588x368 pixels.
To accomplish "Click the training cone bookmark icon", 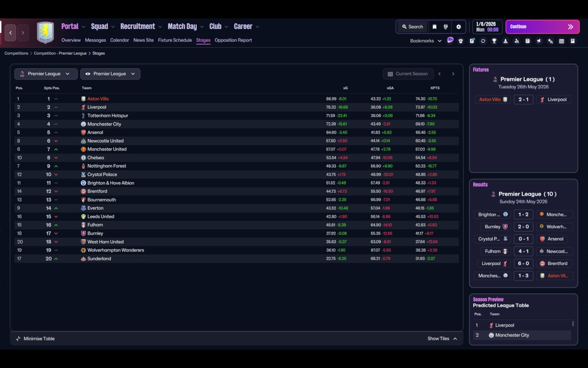I will click(x=505, y=41).
